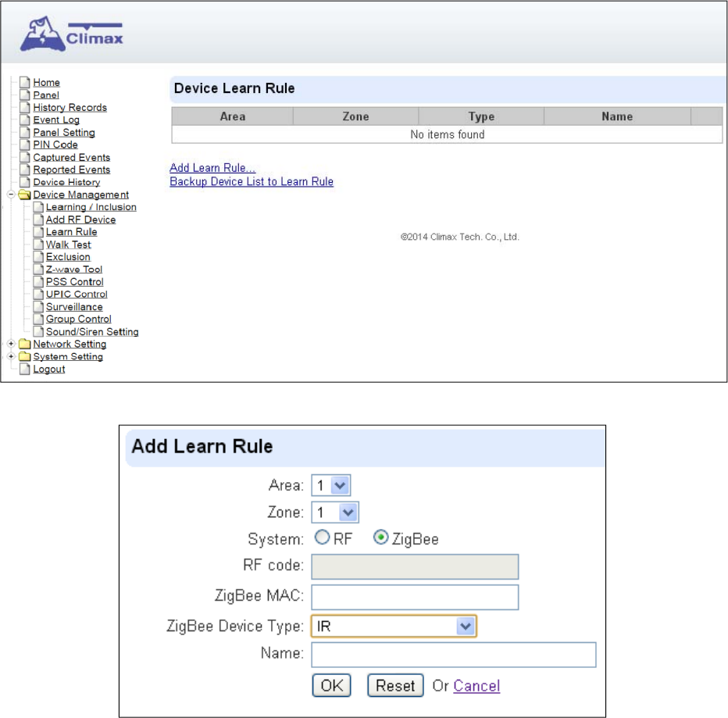728x718 pixels.
Task: Click the page icon beside Surveillance
Action: click(38, 306)
